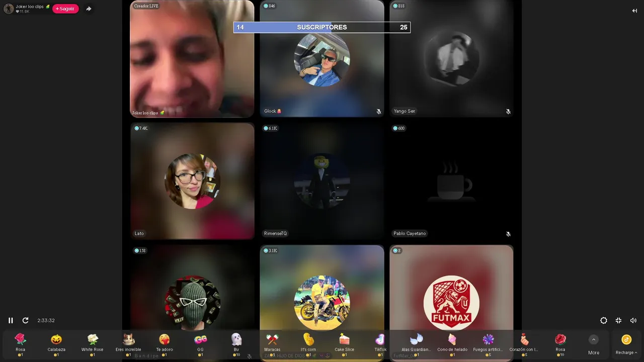Click the Pablo Cayetano name label
This screenshot has width=644, height=362.
tap(410, 233)
